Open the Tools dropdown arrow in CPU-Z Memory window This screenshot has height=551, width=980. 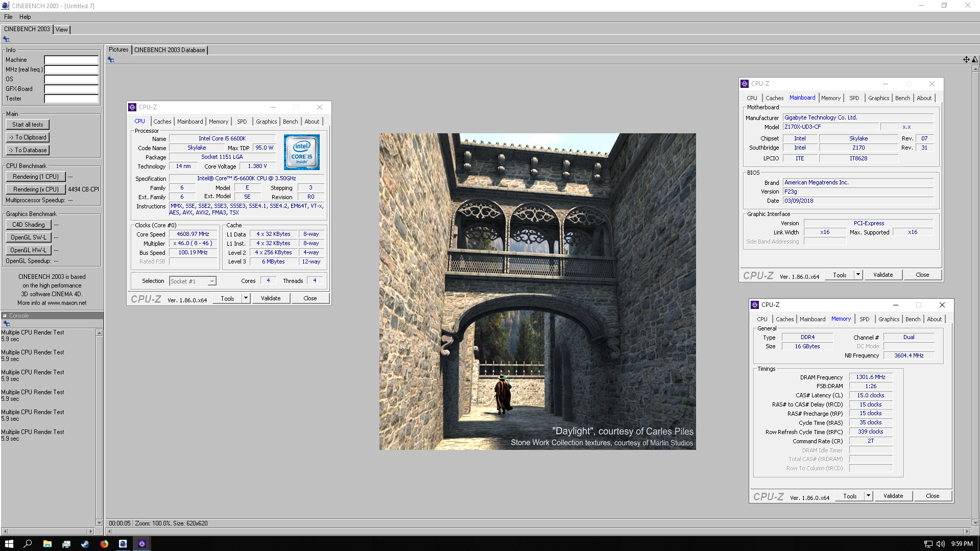coord(868,496)
